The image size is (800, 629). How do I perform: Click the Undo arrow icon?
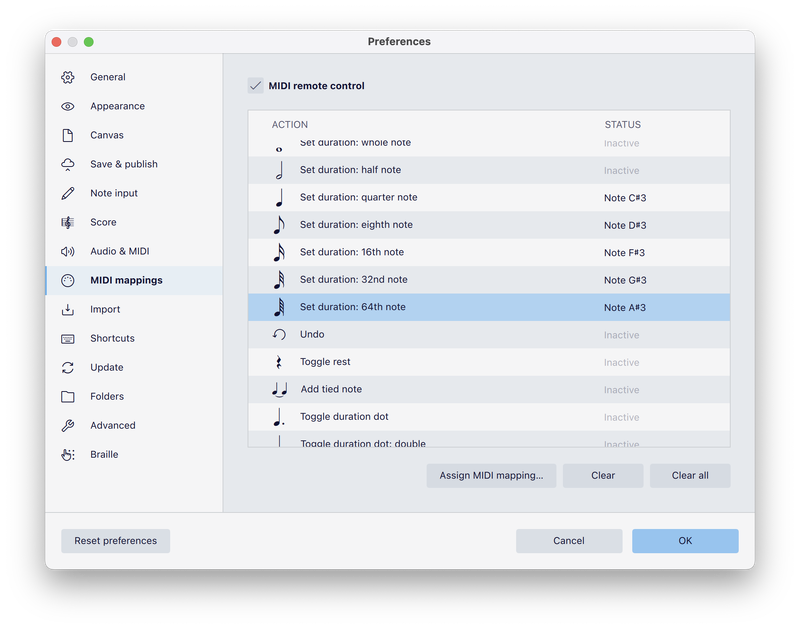[279, 335]
